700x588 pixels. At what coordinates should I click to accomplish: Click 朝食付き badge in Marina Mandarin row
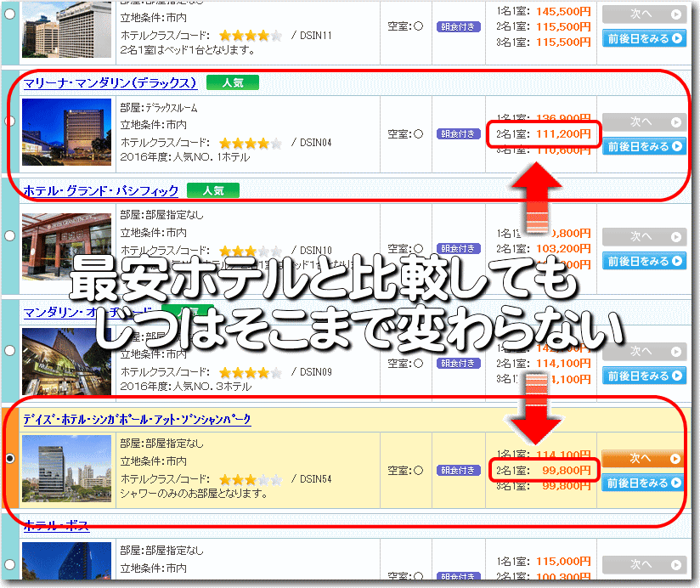click(x=458, y=134)
